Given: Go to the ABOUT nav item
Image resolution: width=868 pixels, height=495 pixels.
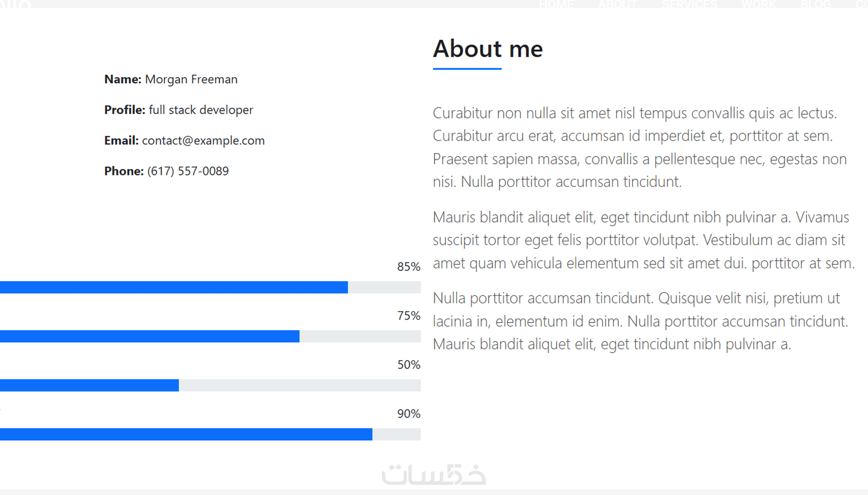Looking at the screenshot, I should (617, 5).
